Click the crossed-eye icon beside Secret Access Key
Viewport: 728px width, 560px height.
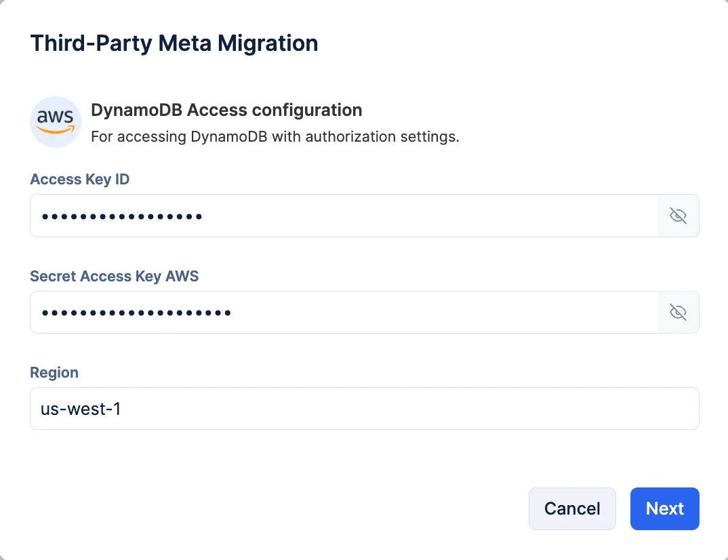[x=678, y=312]
